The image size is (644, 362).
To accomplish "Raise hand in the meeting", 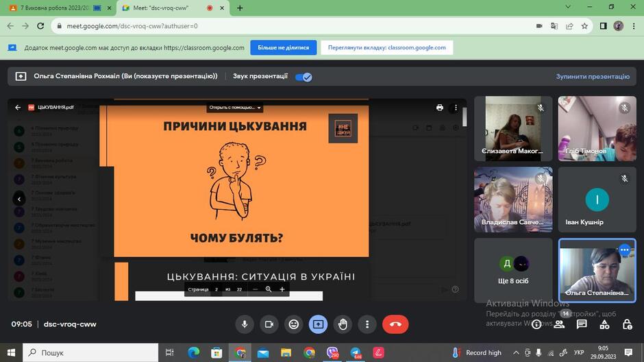I will coord(343,324).
